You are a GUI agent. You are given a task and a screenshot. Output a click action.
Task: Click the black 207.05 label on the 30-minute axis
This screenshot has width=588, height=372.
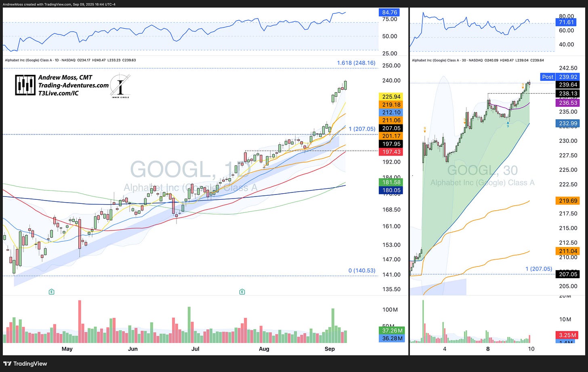(x=567, y=274)
